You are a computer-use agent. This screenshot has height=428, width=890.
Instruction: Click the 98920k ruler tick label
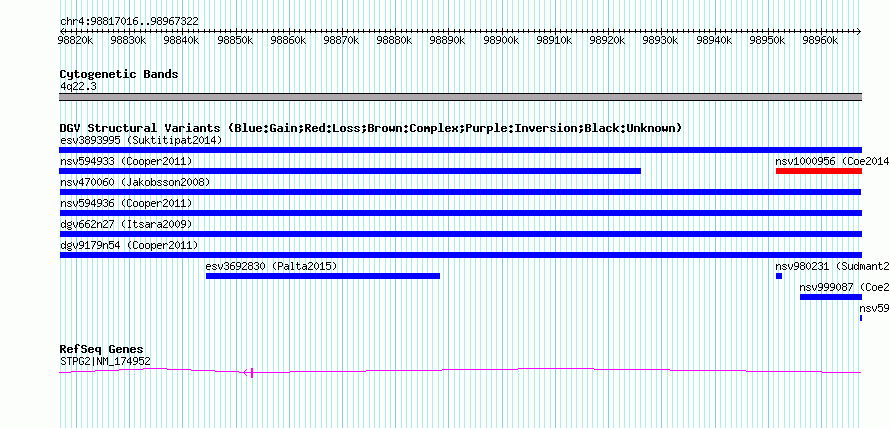[x=607, y=40]
